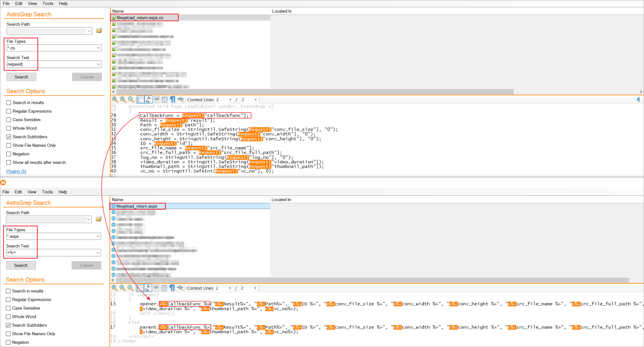Enable Case Sensitive in top window
Image resolution: width=644 pixels, height=347 pixels.
tap(9, 119)
